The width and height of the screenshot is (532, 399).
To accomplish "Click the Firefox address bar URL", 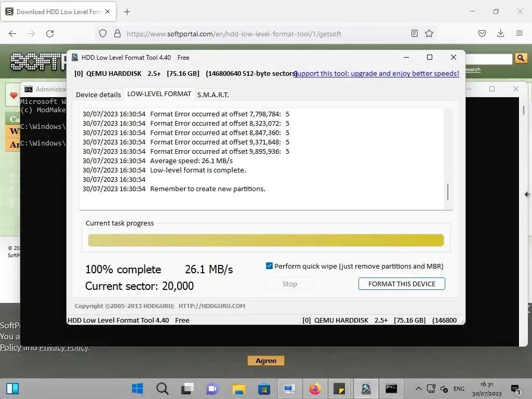I will (234, 34).
